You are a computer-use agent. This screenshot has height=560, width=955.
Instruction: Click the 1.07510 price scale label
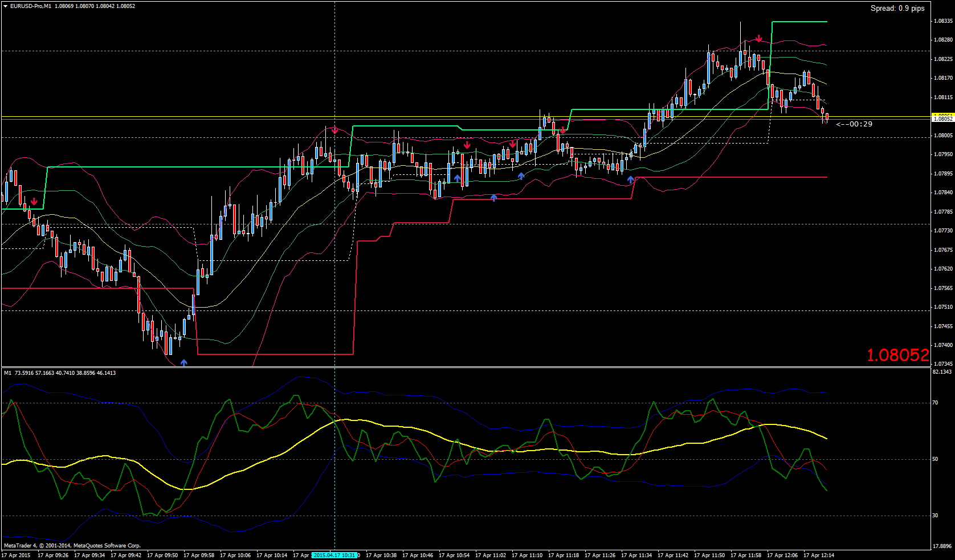(943, 307)
